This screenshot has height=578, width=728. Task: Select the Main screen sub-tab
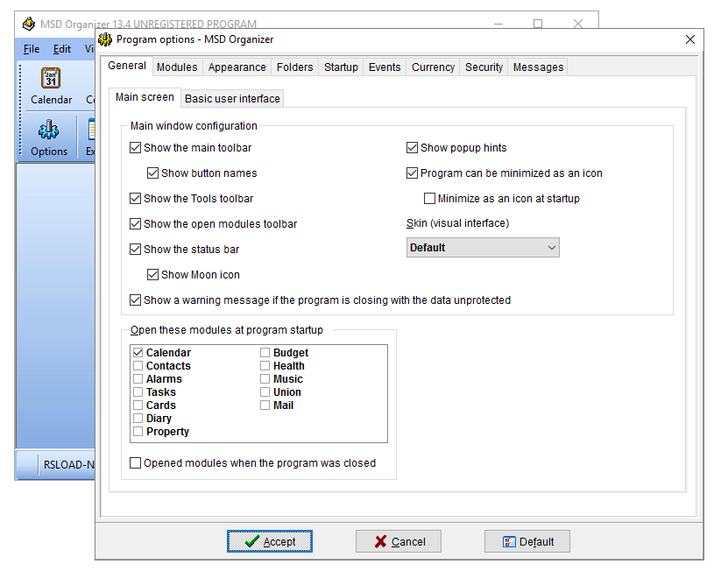[145, 97]
